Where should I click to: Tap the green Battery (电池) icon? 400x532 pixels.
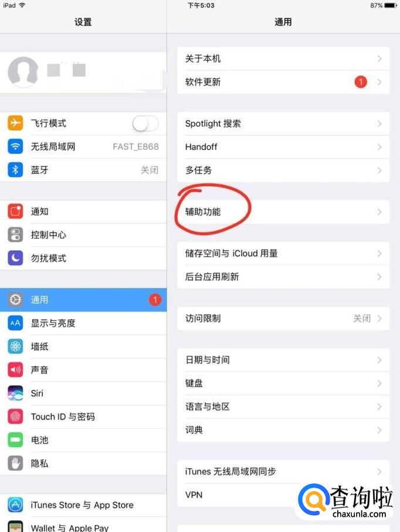point(15,440)
